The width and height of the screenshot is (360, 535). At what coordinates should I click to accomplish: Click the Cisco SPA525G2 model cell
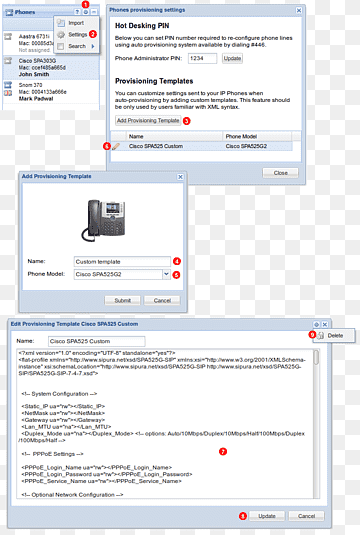coord(246,146)
